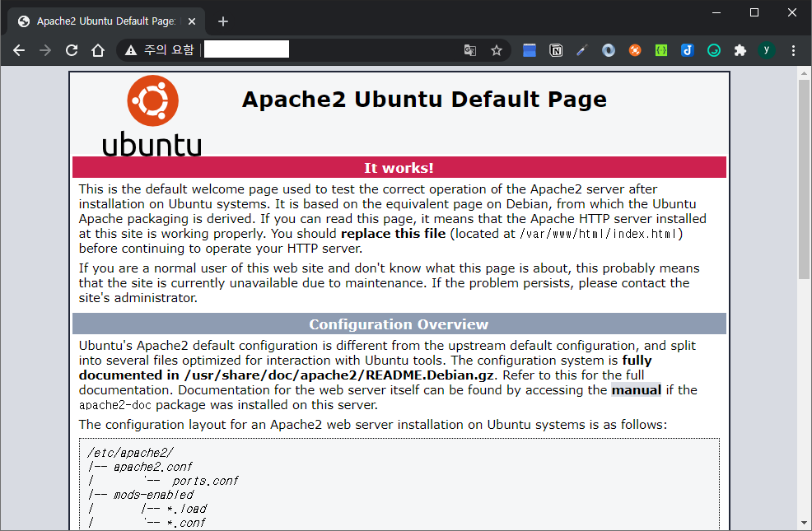The width and height of the screenshot is (812, 531).
Task: Click the /var/www/html/index.html path text
Action: coord(599,234)
